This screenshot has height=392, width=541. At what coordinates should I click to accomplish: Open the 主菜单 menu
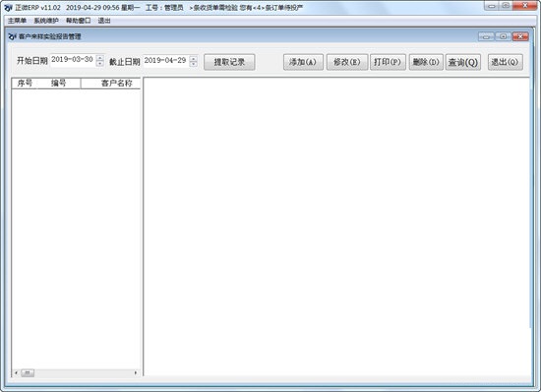17,21
